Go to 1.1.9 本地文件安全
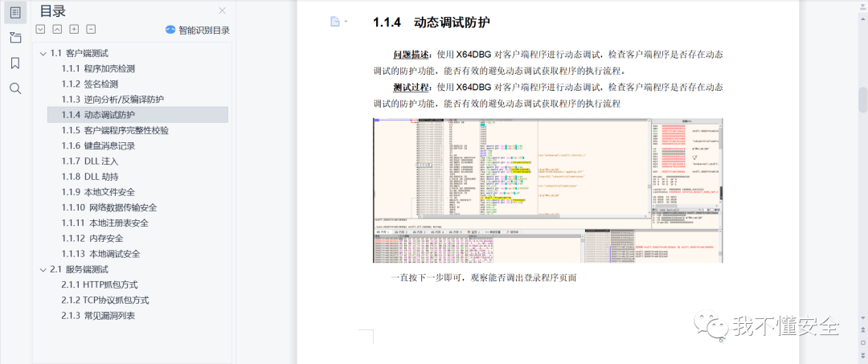868x364 pixels. coord(98,193)
